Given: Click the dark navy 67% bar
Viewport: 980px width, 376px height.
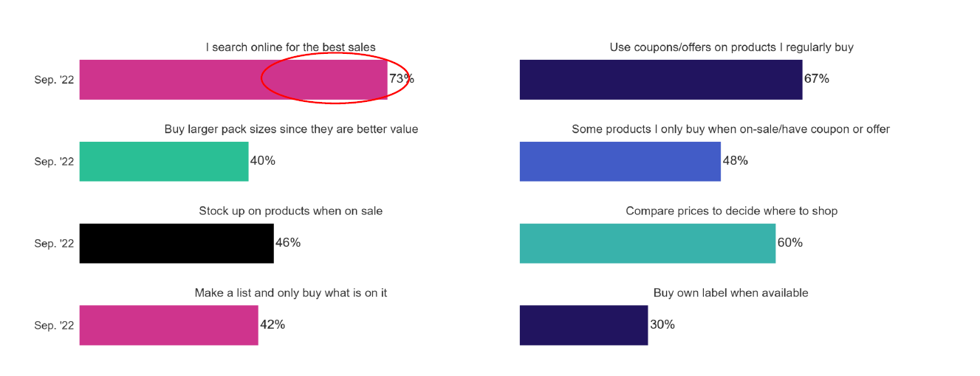Looking at the screenshot, I should [660, 79].
